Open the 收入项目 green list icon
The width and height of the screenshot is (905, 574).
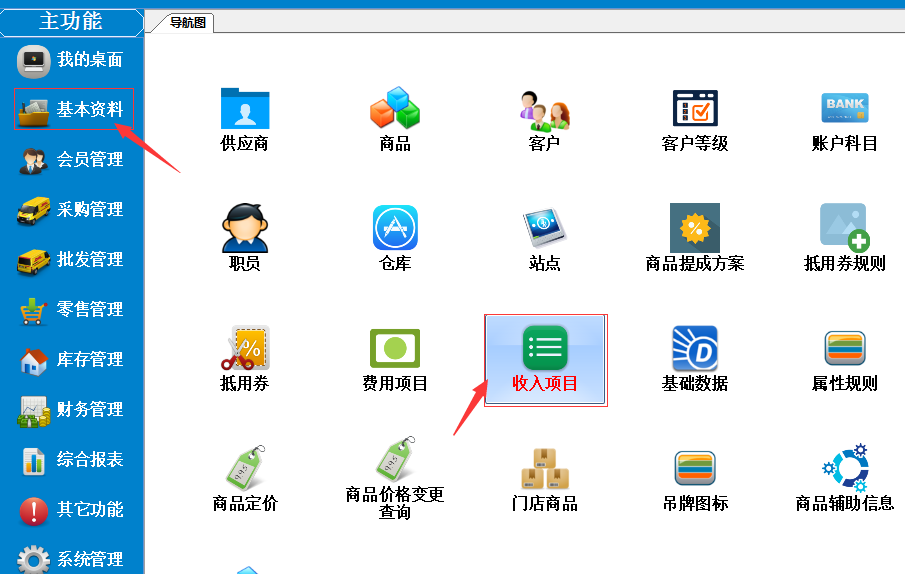(545, 348)
